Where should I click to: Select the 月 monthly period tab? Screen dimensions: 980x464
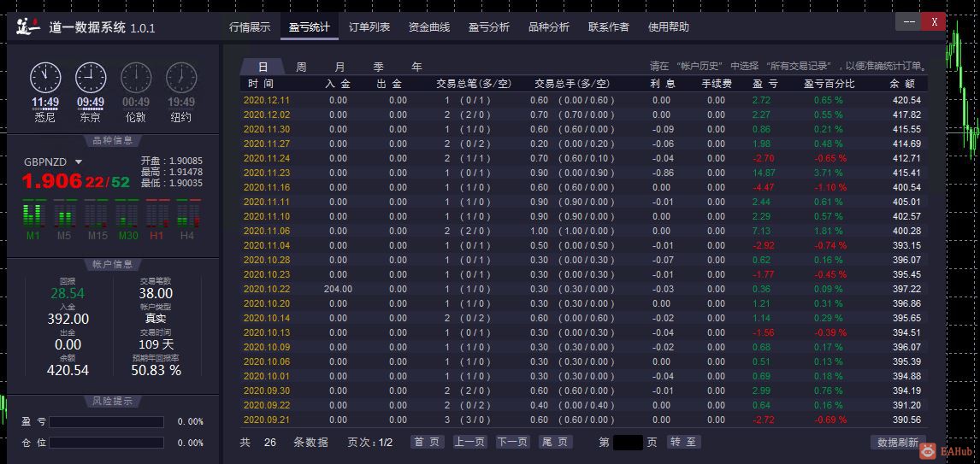click(340, 67)
